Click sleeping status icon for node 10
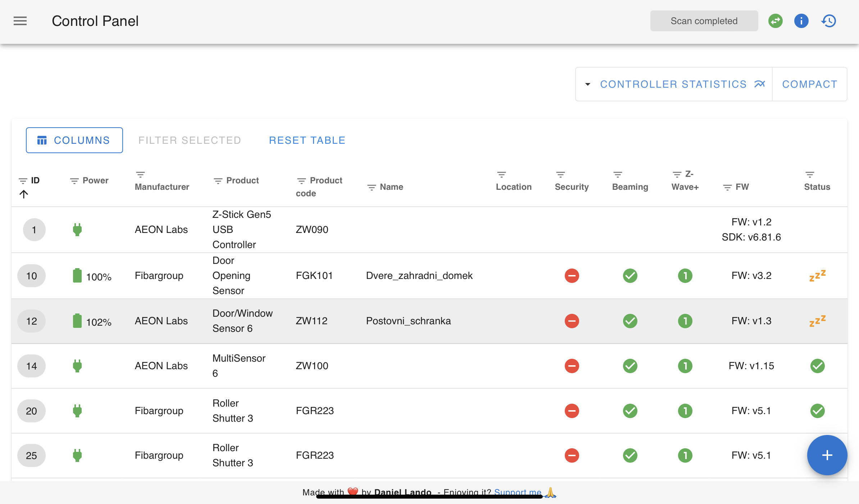This screenshot has height=504, width=859. [817, 276]
